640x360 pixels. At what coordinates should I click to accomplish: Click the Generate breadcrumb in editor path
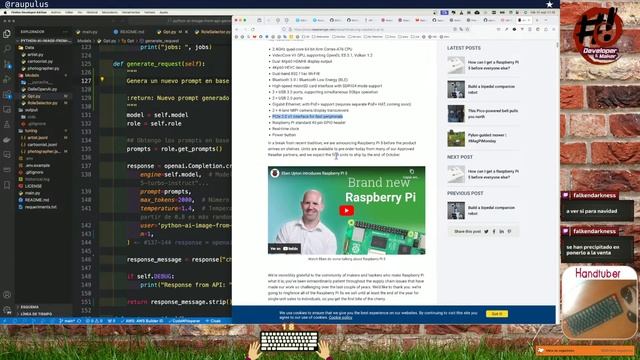(x=158, y=41)
